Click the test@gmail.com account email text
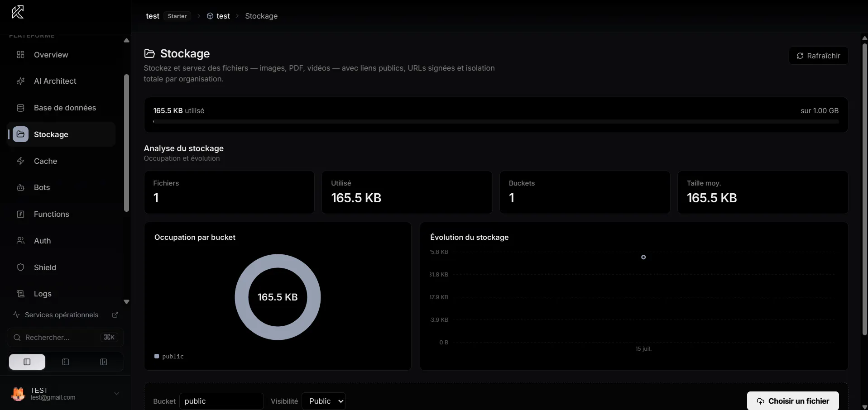 (53, 398)
